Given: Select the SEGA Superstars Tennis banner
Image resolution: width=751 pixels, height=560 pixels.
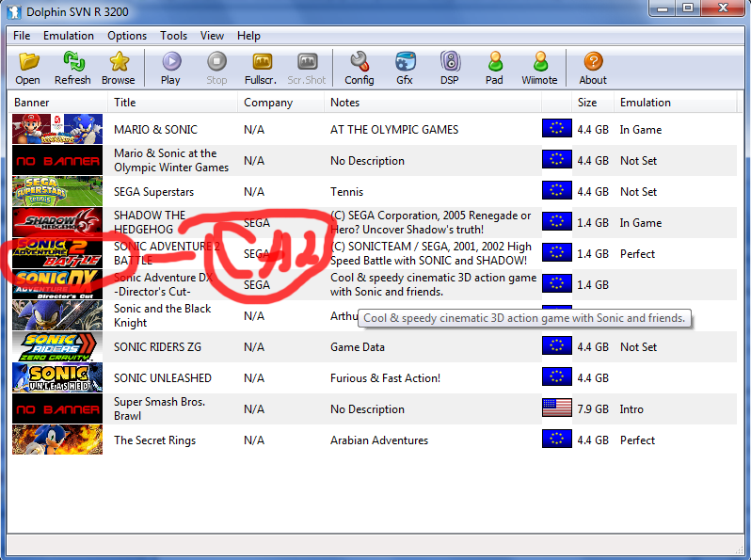Looking at the screenshot, I should click(57, 192).
